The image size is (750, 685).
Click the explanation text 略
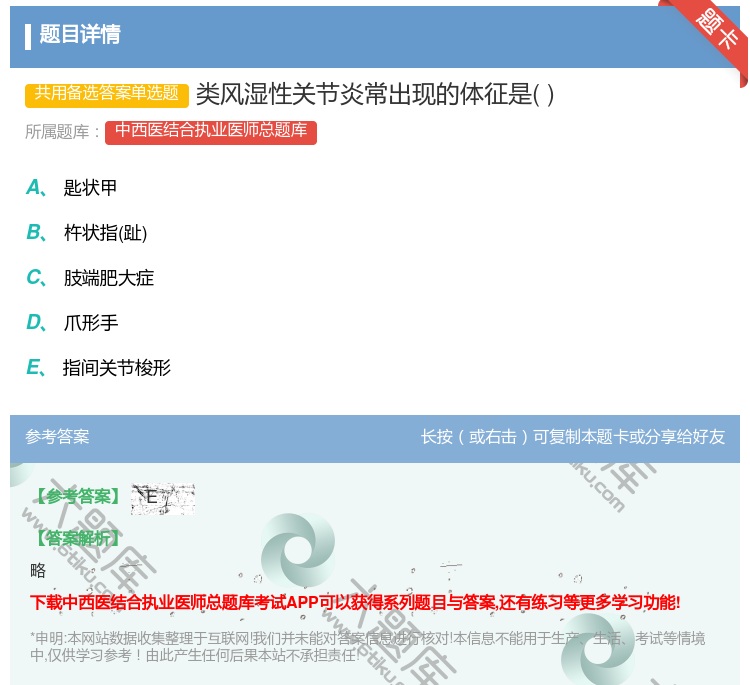[x=38, y=570]
